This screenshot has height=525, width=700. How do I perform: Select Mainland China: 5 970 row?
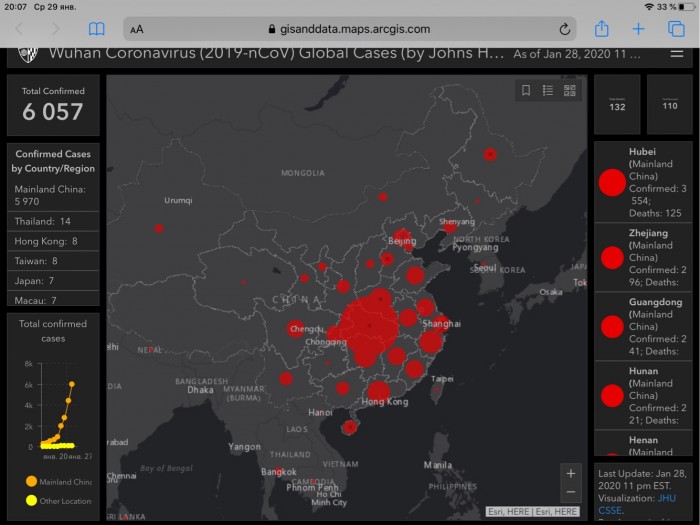[53, 196]
